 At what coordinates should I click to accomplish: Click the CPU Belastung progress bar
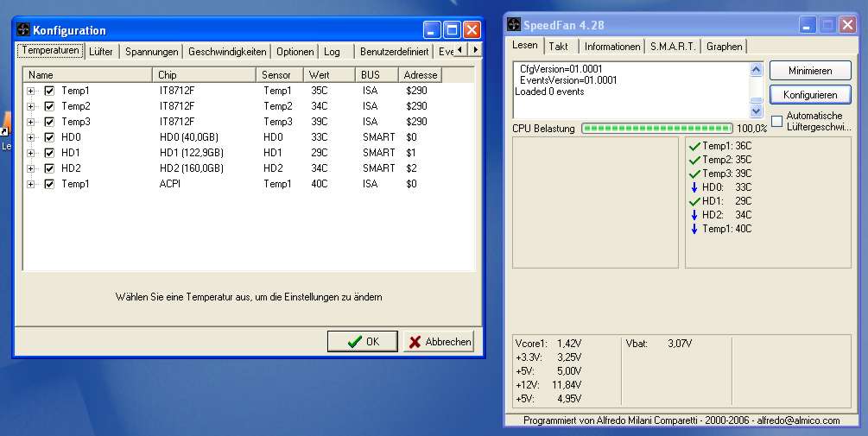[x=657, y=129]
